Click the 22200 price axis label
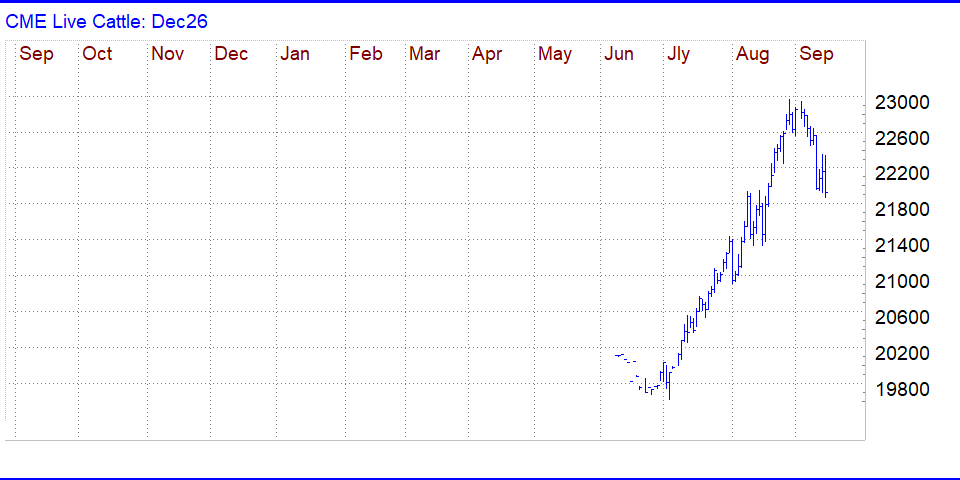Viewport: 960px width, 480px height. click(x=902, y=174)
